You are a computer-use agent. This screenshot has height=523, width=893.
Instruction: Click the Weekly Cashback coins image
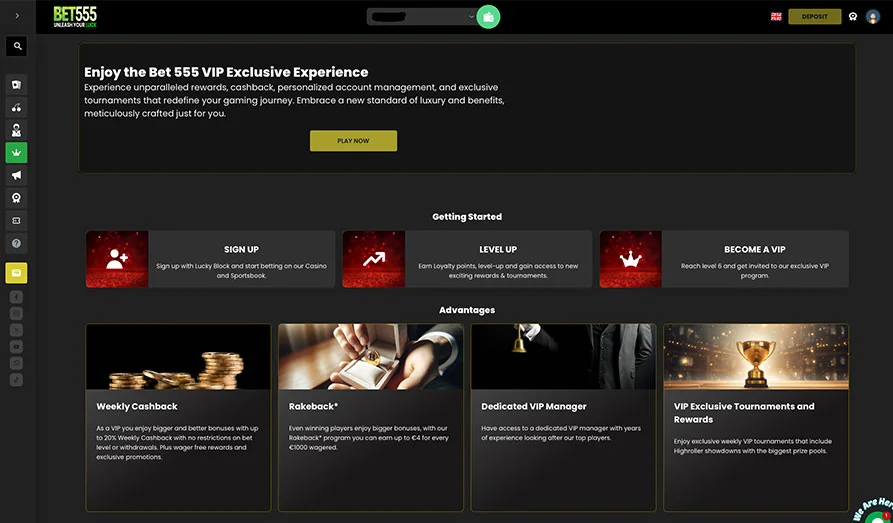coord(178,357)
